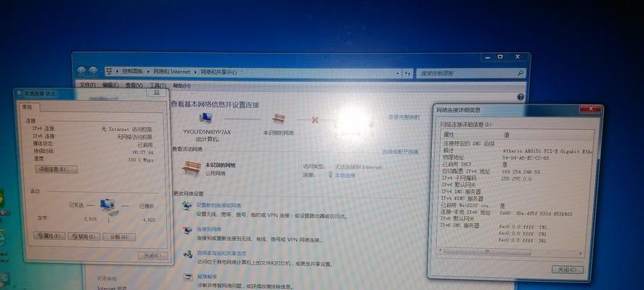
Task: Click the 属性(P) button
Action: click(49, 236)
